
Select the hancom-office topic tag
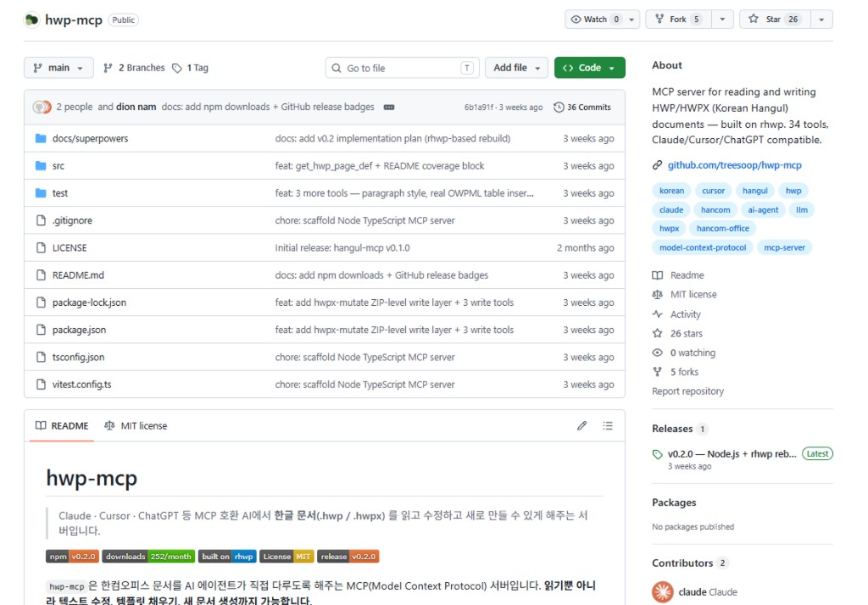pyautogui.click(x=722, y=228)
